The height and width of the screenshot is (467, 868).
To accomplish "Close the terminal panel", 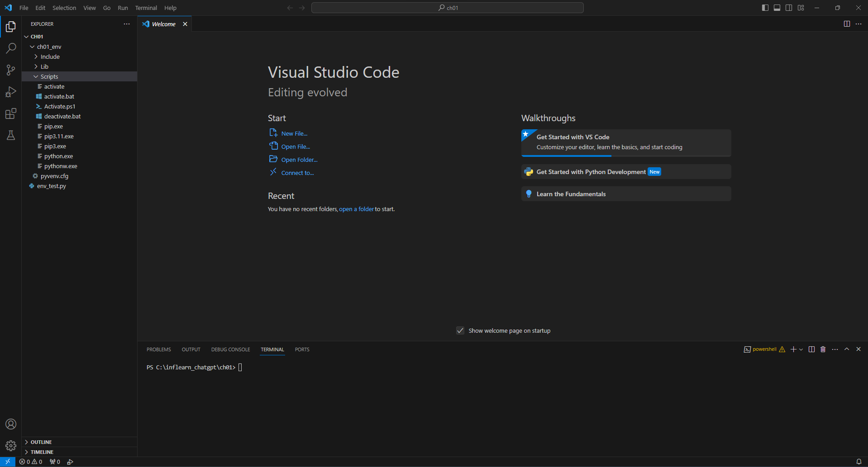I will coord(858,349).
